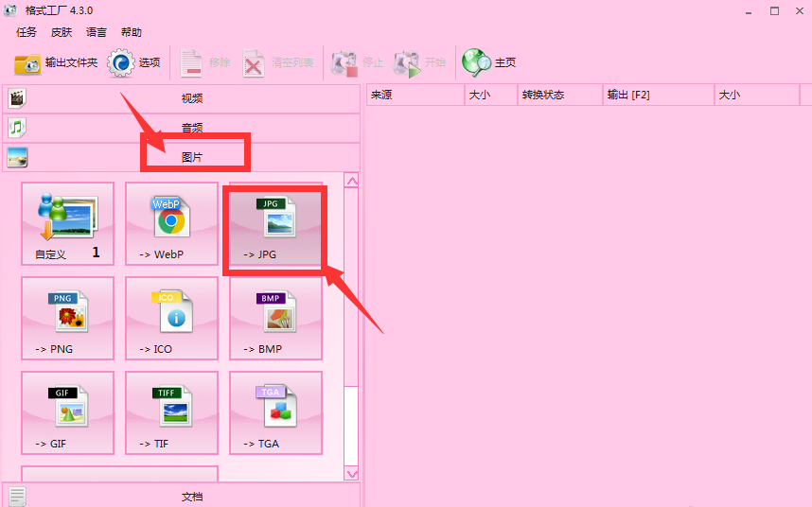
Task: Click the scroll up arrow of format list
Action: click(352, 181)
